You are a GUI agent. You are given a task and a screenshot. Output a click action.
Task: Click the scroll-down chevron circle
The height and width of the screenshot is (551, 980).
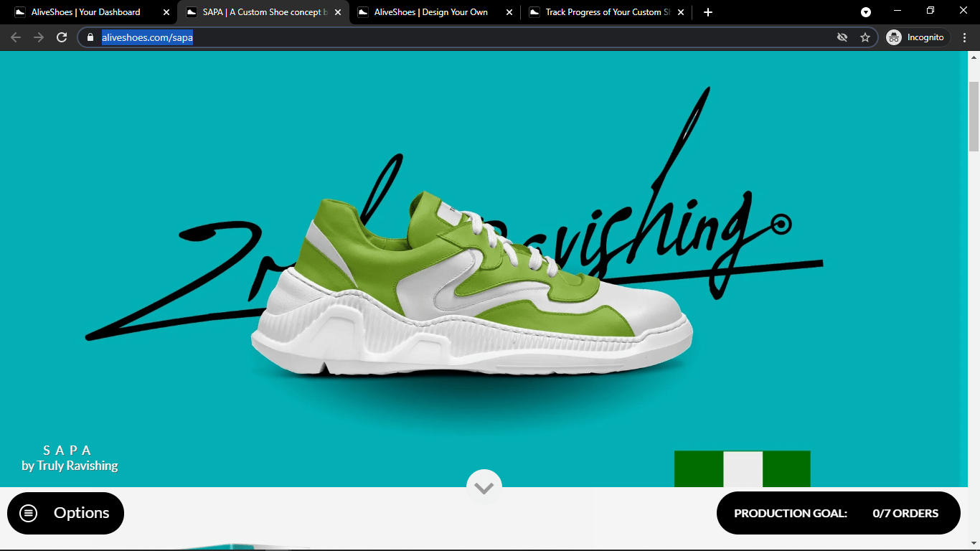[x=484, y=487]
